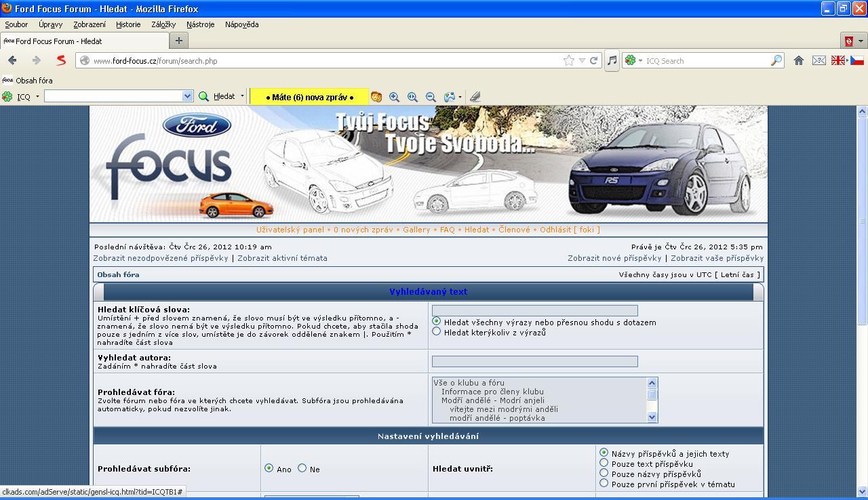Viewport: 868px width, 500px height.
Task: Click the Czech flag icon
Action: (x=857, y=60)
